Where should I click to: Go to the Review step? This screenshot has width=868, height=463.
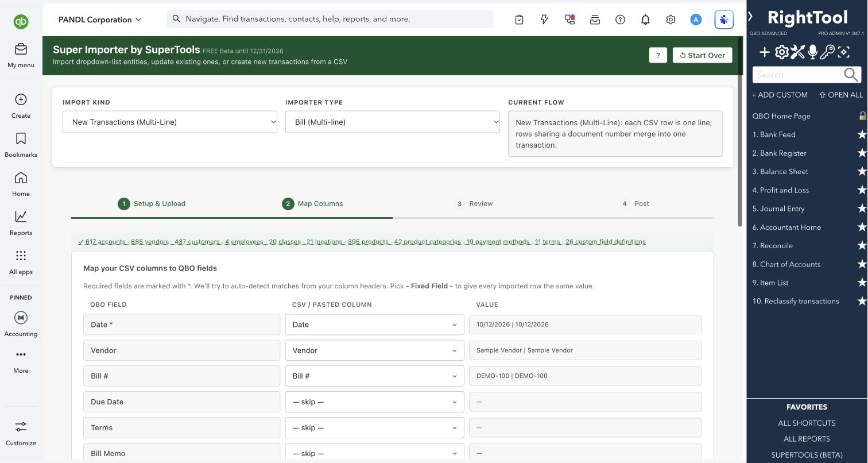[x=474, y=203]
